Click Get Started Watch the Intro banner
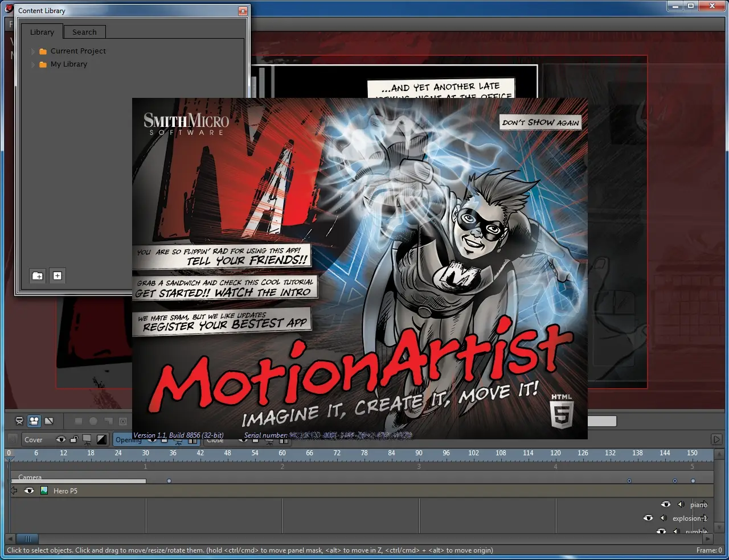Image resolution: width=729 pixels, height=560 pixels. click(x=225, y=288)
